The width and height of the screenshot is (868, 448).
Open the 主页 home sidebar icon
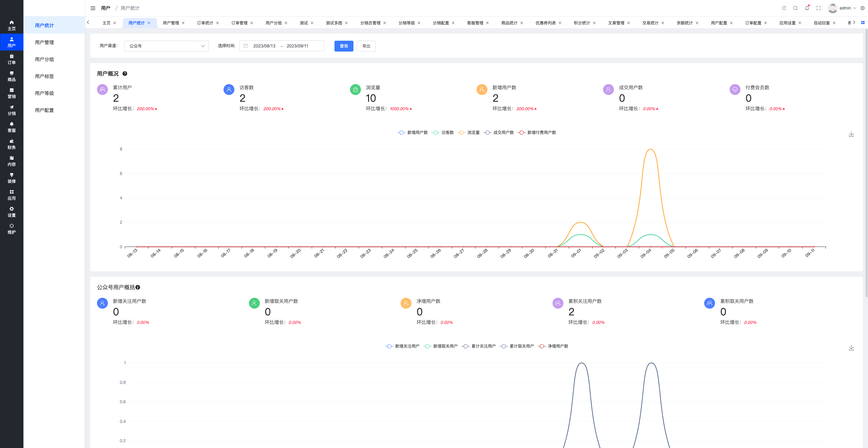tap(12, 25)
